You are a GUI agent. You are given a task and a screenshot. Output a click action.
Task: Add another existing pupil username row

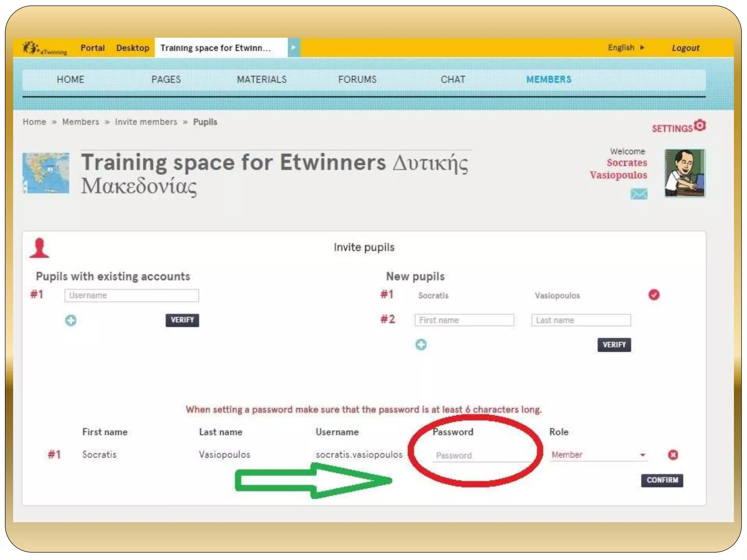click(x=71, y=320)
